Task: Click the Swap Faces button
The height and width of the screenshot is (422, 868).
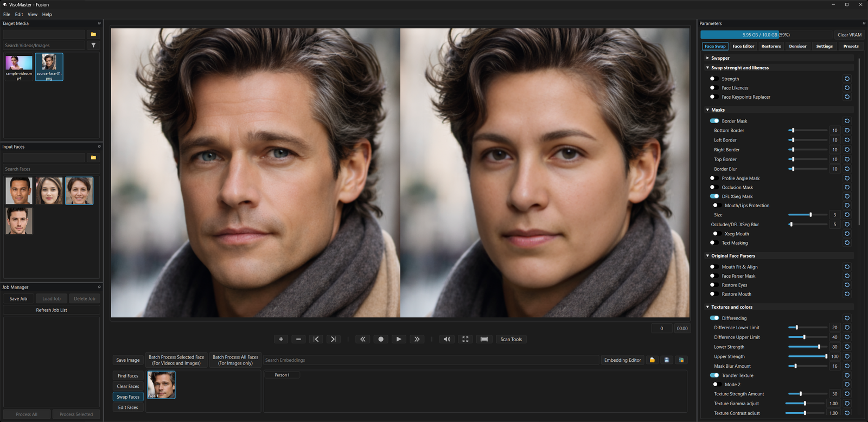Action: click(x=128, y=397)
